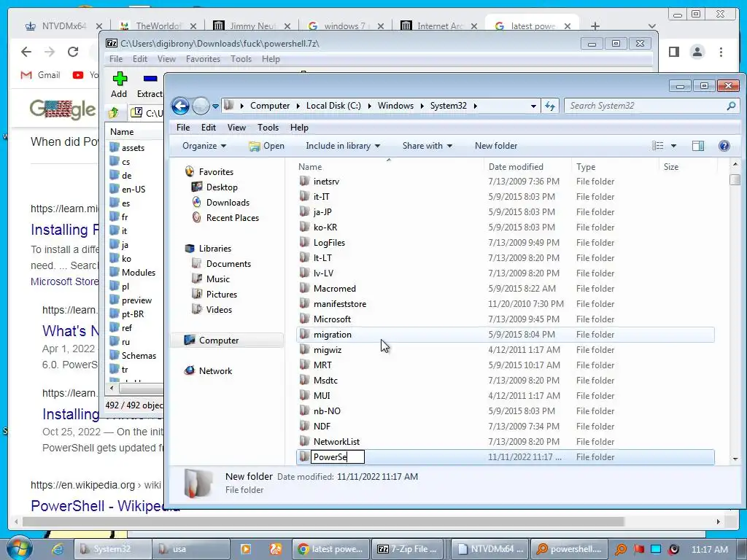Image resolution: width=747 pixels, height=560 pixels.
Task: Open Downloads in the navigation pane
Action: point(228,203)
